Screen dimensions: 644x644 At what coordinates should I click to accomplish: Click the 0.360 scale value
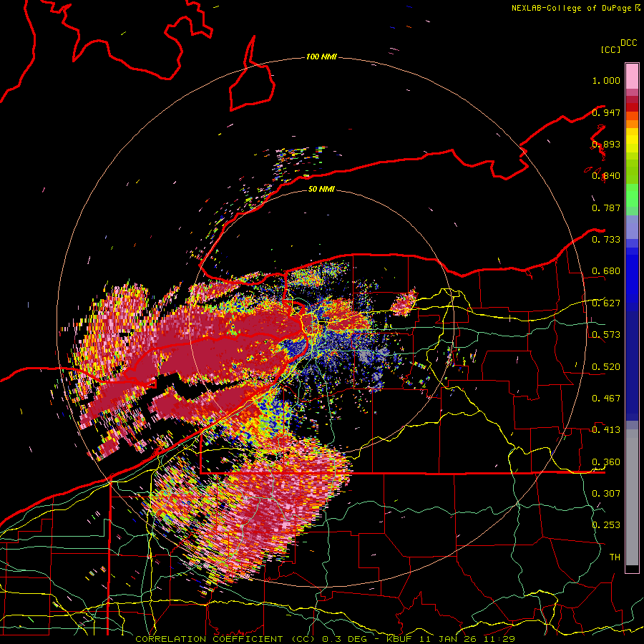[x=606, y=462]
